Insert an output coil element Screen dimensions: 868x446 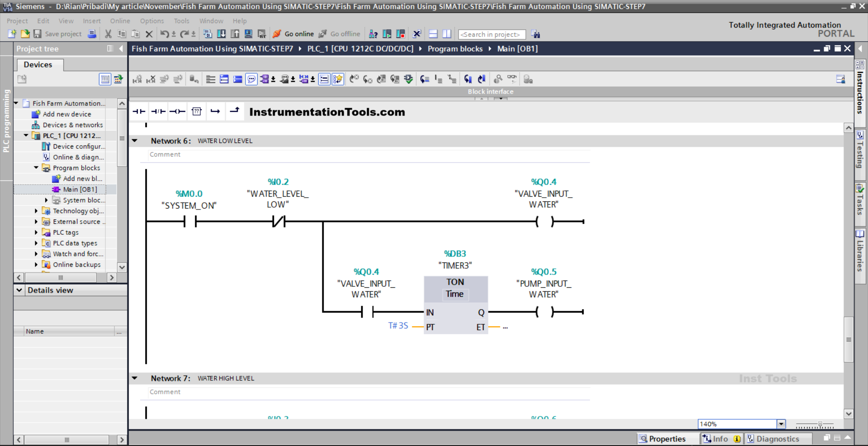click(177, 111)
